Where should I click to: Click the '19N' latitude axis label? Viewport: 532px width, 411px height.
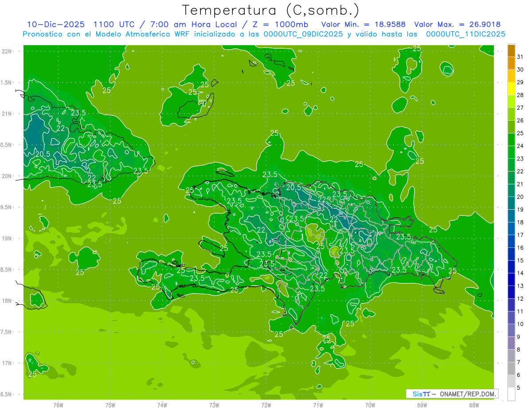click(x=7, y=238)
